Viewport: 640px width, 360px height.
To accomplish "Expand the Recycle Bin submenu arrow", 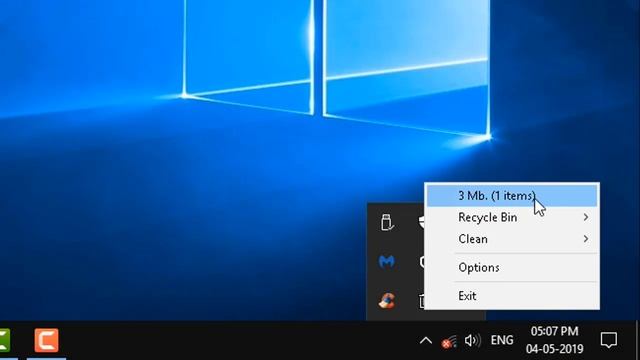I will 586,217.
